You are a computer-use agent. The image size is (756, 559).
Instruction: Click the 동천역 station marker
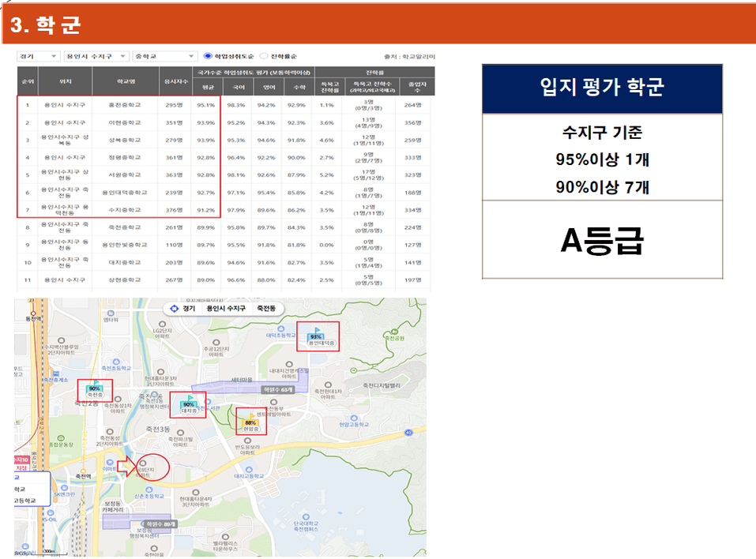click(32, 312)
